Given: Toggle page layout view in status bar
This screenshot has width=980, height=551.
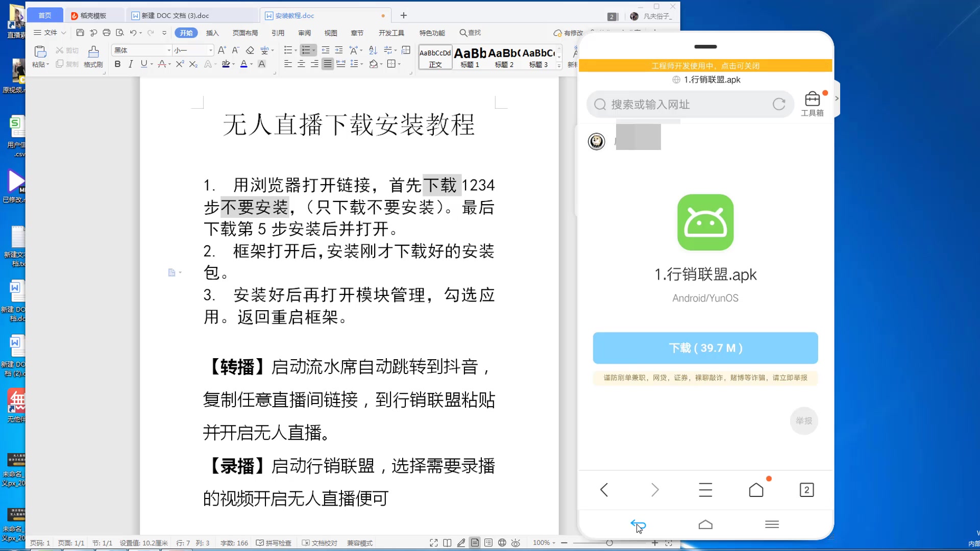Looking at the screenshot, I should click(x=475, y=543).
